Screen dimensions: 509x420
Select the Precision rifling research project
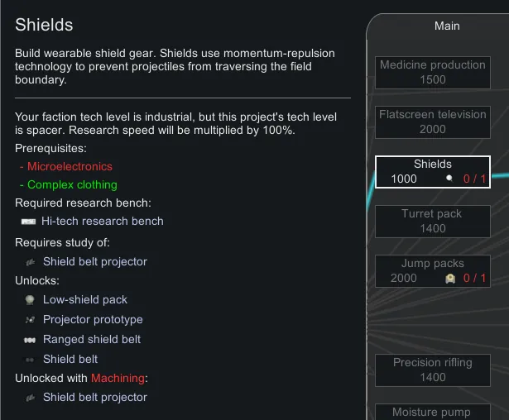(x=432, y=370)
